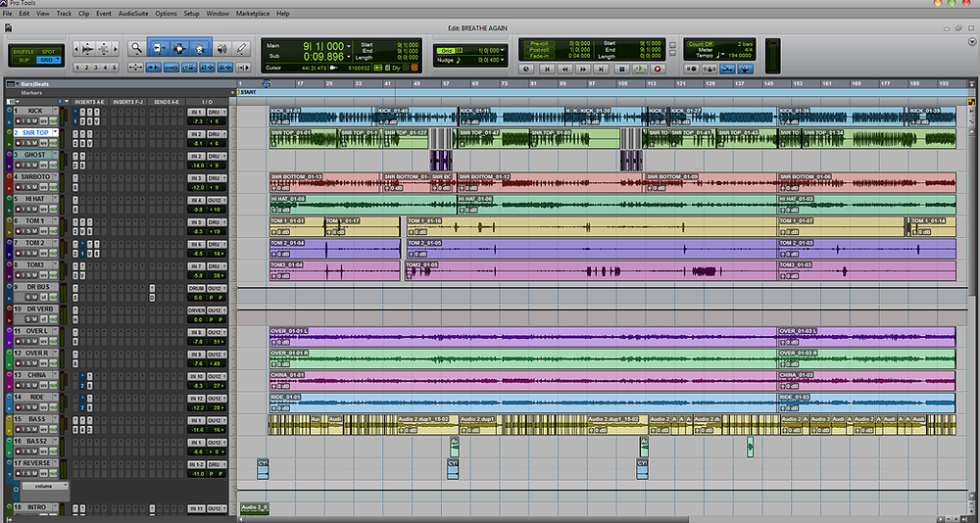Viewport: 980px width, 523px height.
Task: Click the Fast Forward transport button
Action: point(583,69)
